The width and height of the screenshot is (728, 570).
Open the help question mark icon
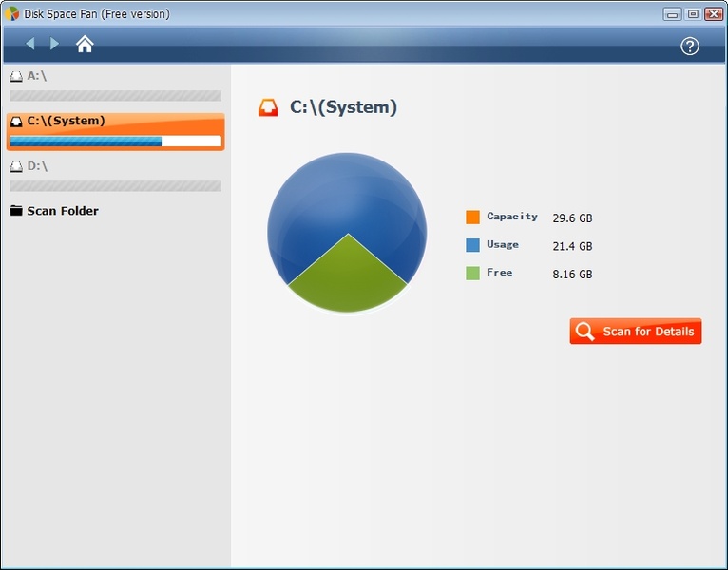click(690, 47)
